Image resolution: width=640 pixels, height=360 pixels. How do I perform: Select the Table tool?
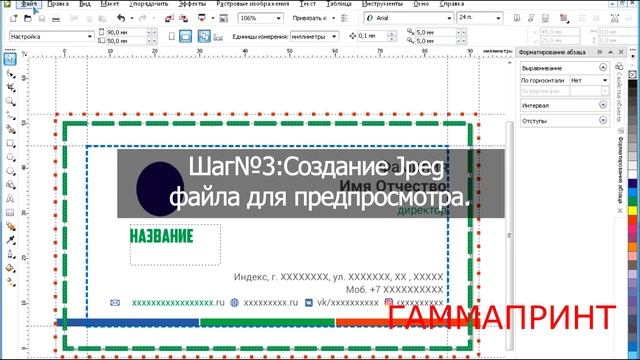[11, 213]
